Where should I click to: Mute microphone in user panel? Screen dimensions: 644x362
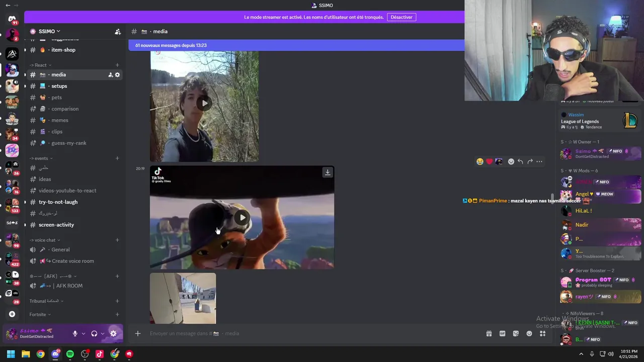(x=75, y=333)
